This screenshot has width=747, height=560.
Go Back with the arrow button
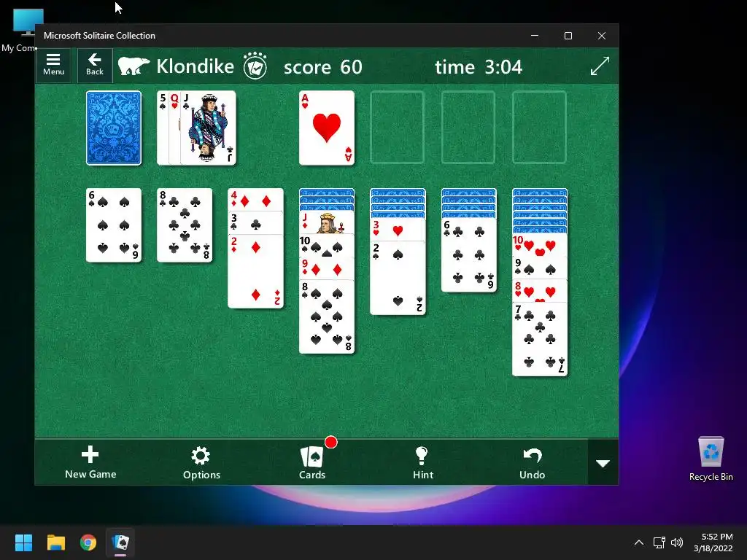tap(95, 65)
